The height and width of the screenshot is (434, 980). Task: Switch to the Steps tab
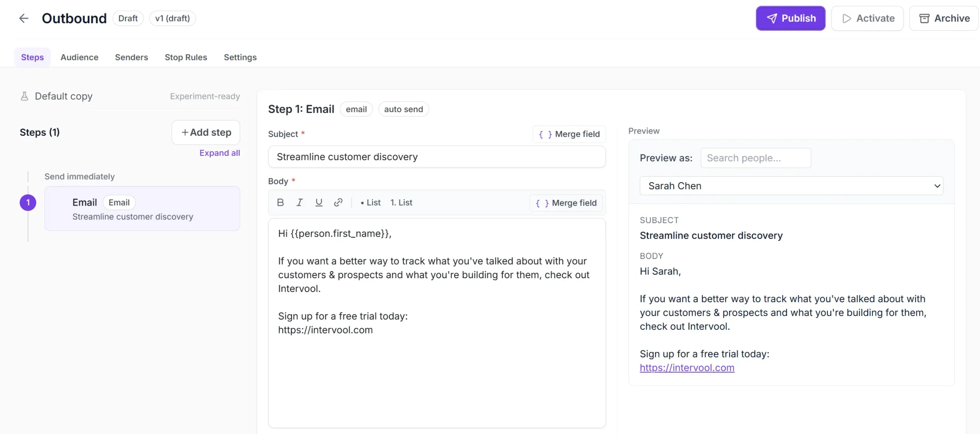33,57
